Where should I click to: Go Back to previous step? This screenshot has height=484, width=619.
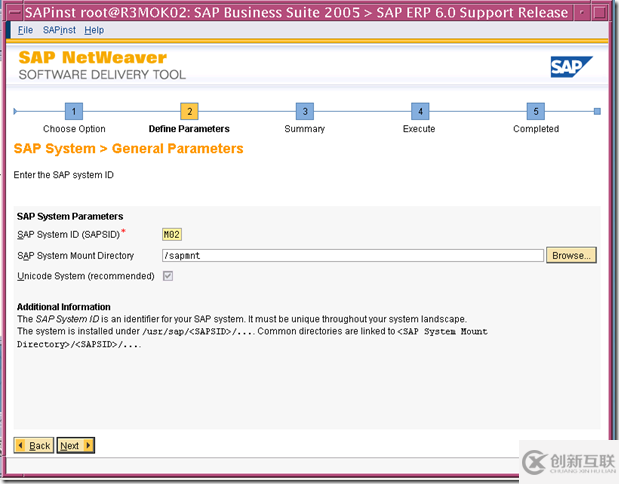[x=34, y=446]
